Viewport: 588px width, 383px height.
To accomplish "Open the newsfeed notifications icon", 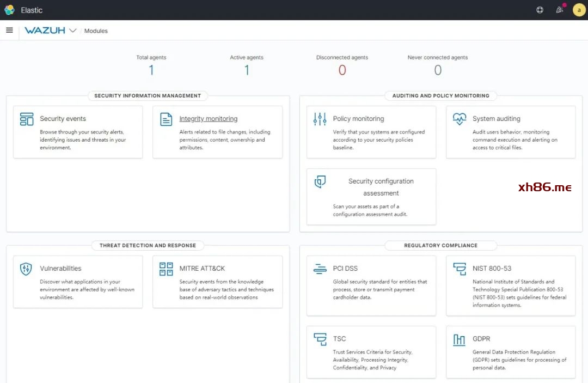I will point(559,10).
